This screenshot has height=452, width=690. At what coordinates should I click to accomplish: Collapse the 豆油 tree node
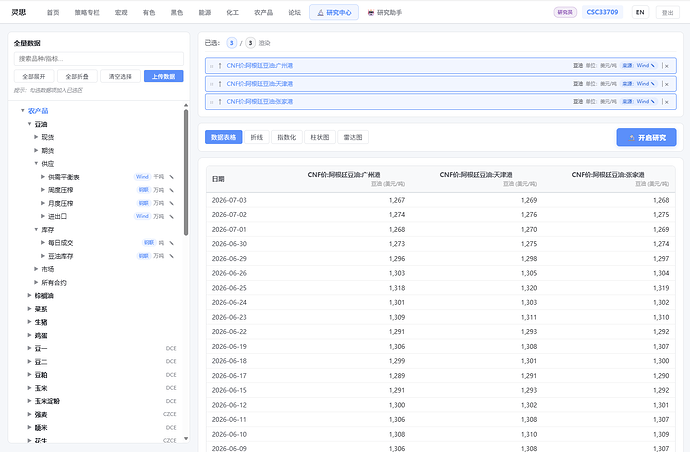coord(29,124)
